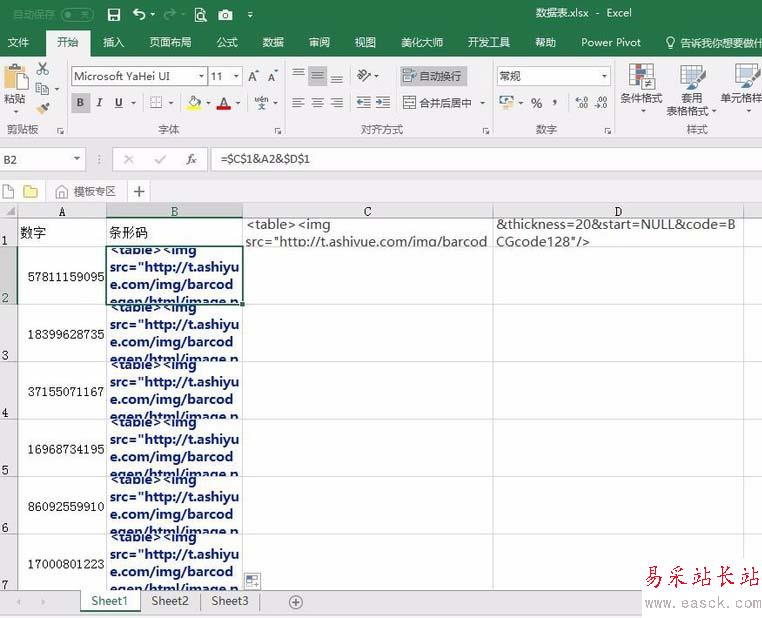Toggle the AutoSave switch
The width and height of the screenshot is (762, 618).
click(x=78, y=15)
